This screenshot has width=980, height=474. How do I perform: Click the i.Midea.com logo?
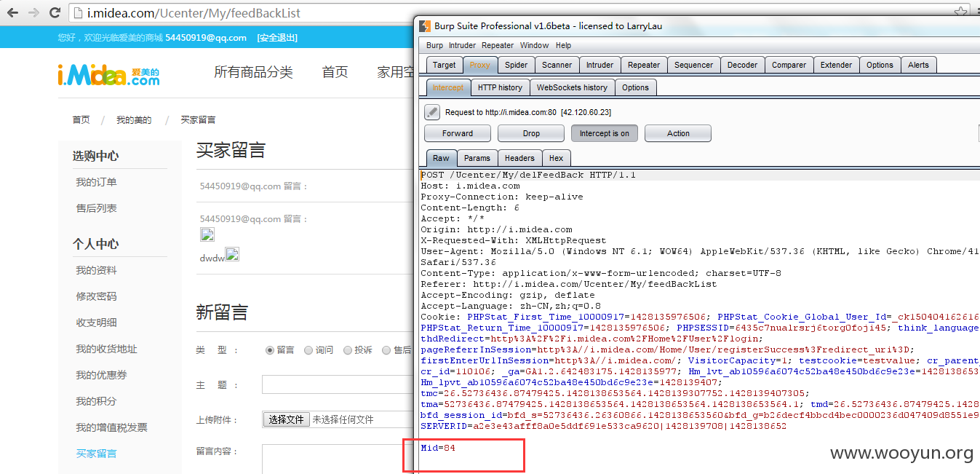(x=108, y=75)
